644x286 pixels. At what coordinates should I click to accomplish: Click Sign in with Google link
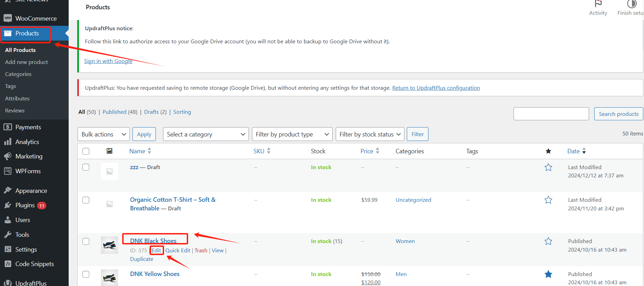coord(108,61)
